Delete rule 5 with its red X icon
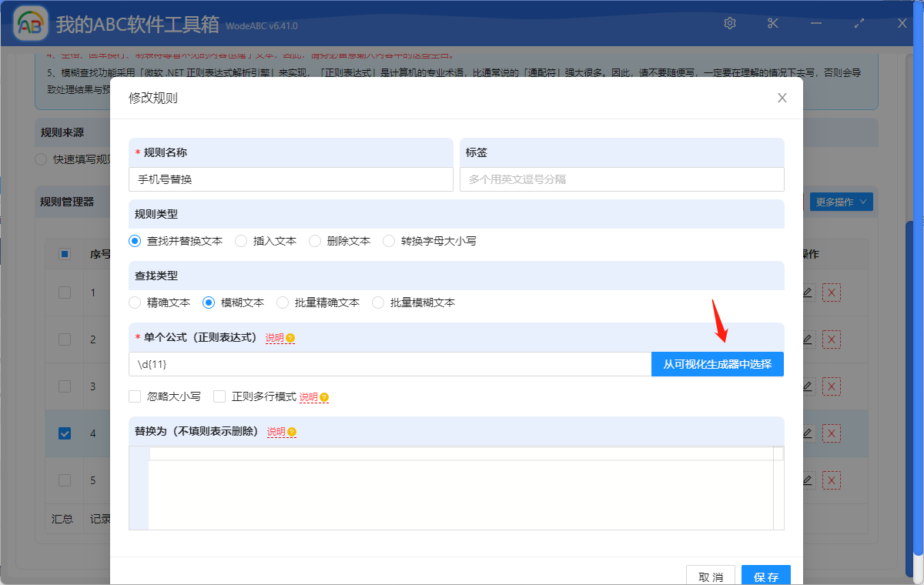Image resolution: width=924 pixels, height=585 pixels. click(x=831, y=480)
